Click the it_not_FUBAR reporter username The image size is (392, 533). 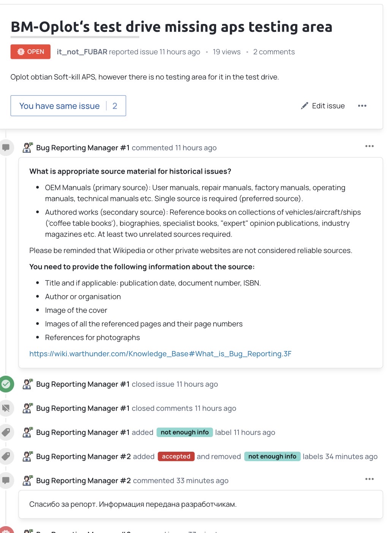pos(82,52)
